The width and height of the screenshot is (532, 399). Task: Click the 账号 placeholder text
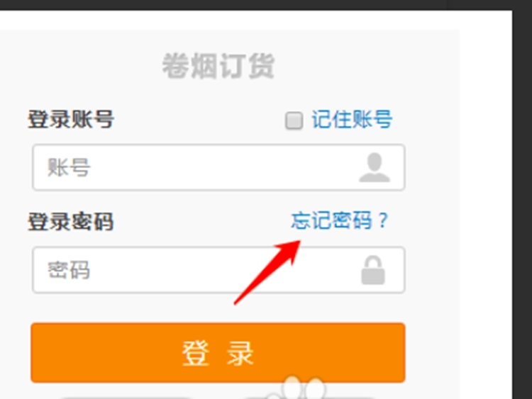pyautogui.click(x=69, y=167)
